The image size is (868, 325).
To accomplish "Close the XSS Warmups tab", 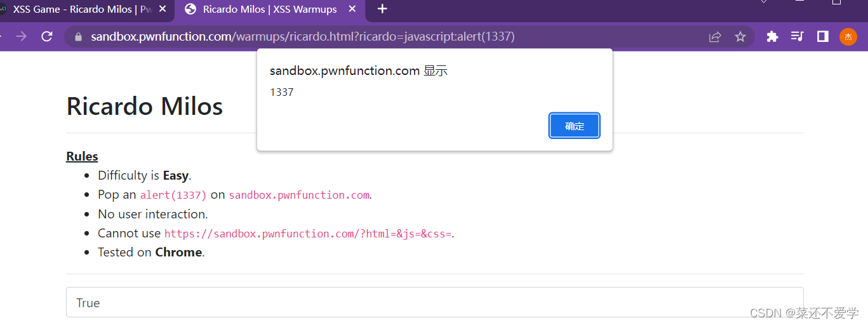I will pos(352,10).
